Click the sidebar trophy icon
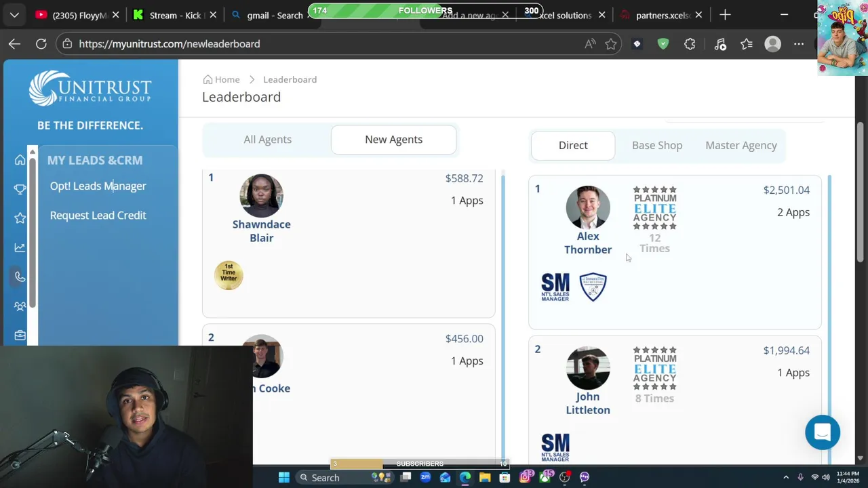868x488 pixels. [20, 189]
